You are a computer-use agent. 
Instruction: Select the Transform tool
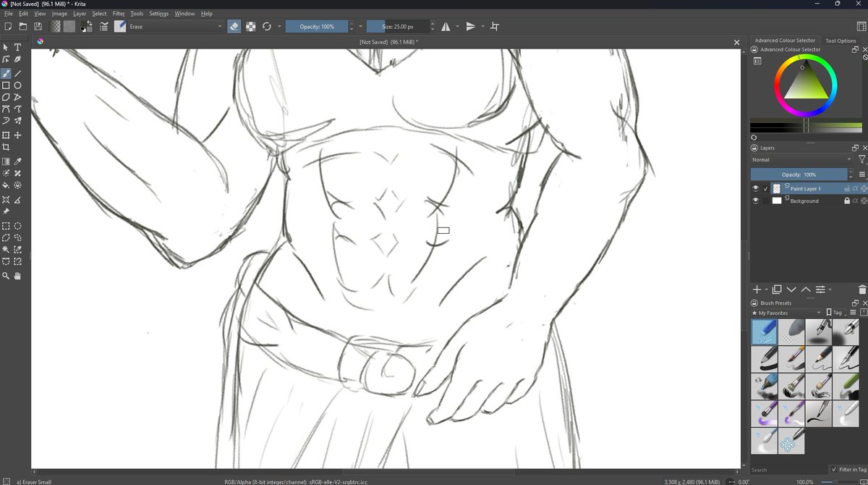coord(7,135)
